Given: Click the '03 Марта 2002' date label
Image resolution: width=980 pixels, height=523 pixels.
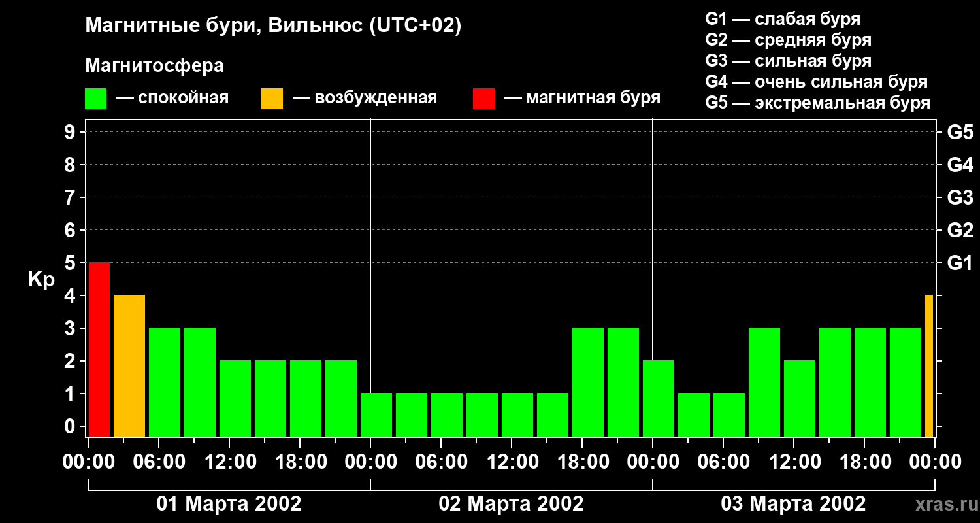Looking at the screenshot, I should tap(794, 504).
